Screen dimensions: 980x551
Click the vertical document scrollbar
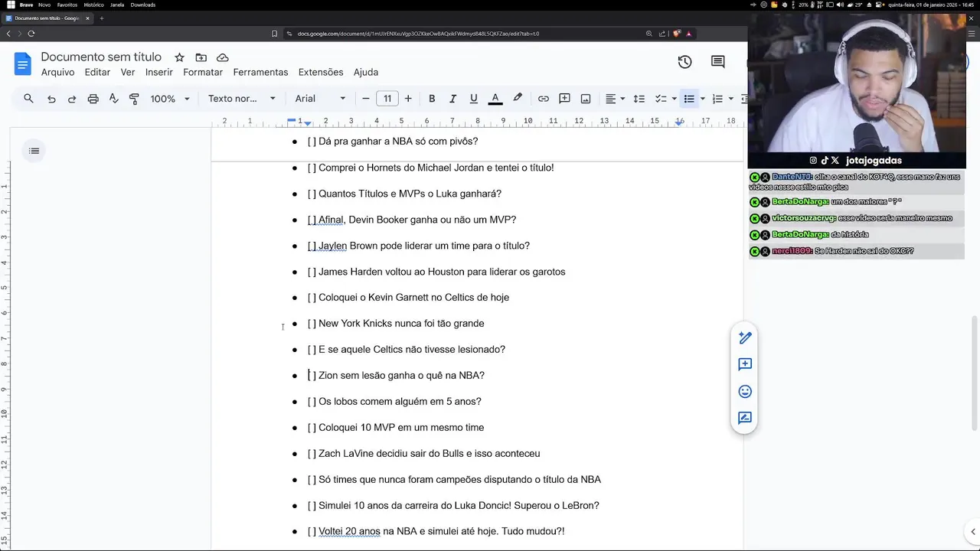coord(975,373)
